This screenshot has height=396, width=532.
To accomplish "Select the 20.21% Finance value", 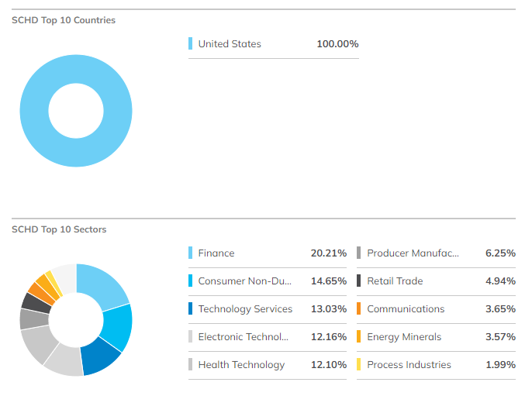I will [x=329, y=253].
